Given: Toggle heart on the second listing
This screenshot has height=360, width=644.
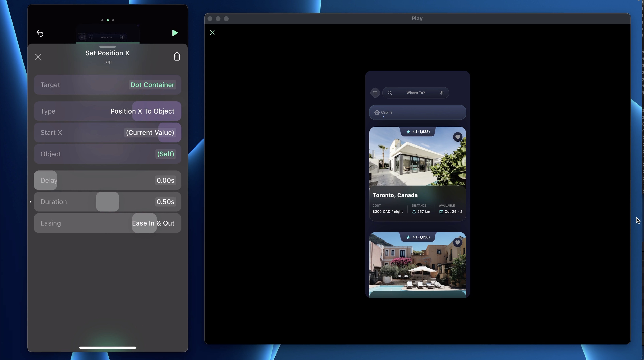Looking at the screenshot, I should [x=458, y=242].
